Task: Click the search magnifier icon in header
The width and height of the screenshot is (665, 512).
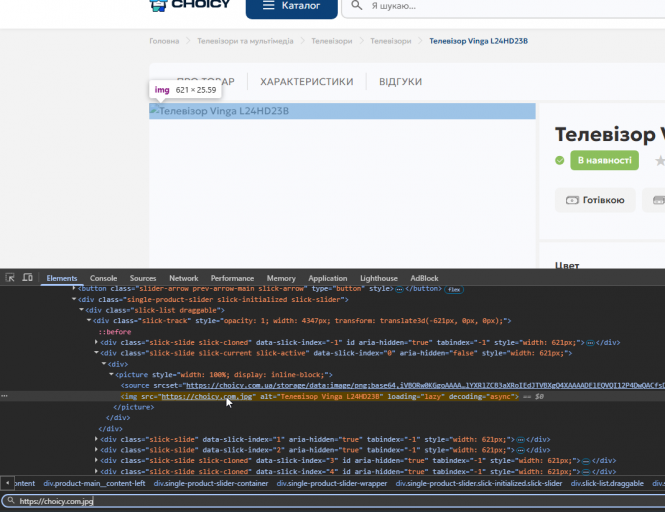Action: 356,6
